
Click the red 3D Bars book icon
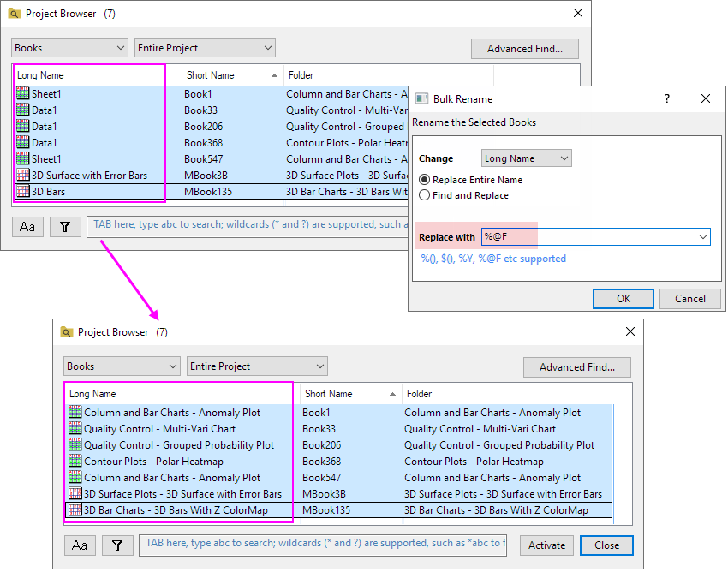22,190
